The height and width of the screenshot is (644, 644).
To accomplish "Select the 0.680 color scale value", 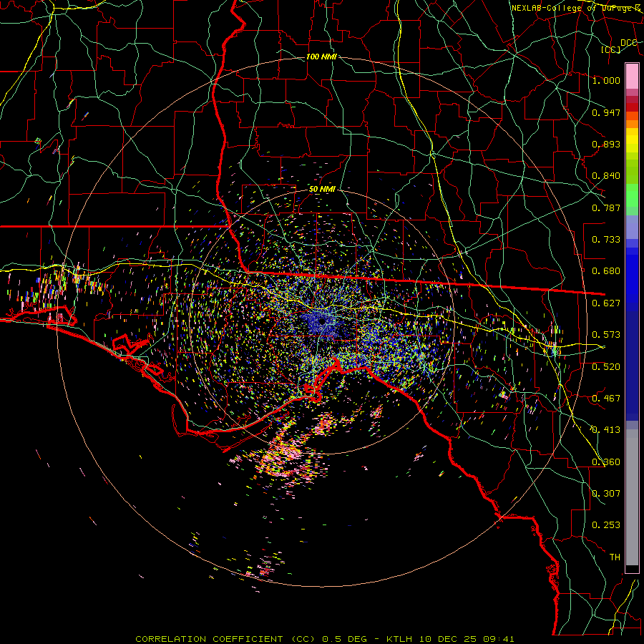I will coord(606,270).
